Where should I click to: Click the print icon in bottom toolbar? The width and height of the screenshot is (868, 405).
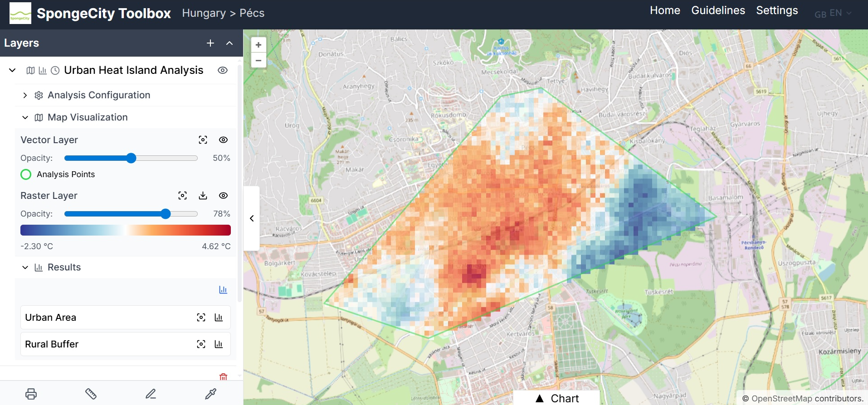coord(31,394)
